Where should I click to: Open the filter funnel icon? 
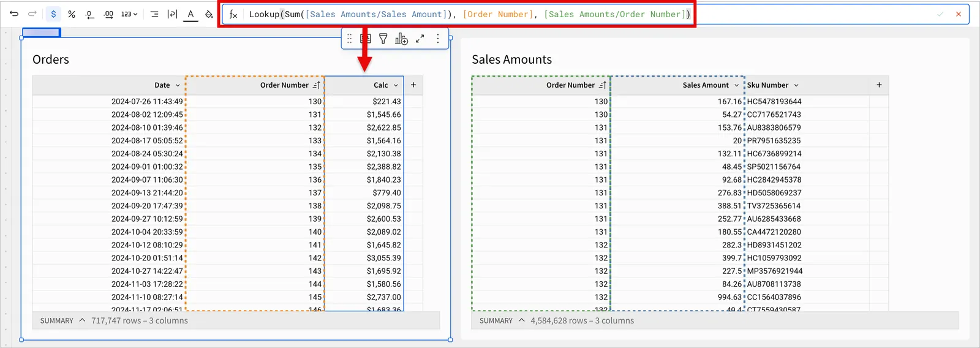tap(383, 39)
